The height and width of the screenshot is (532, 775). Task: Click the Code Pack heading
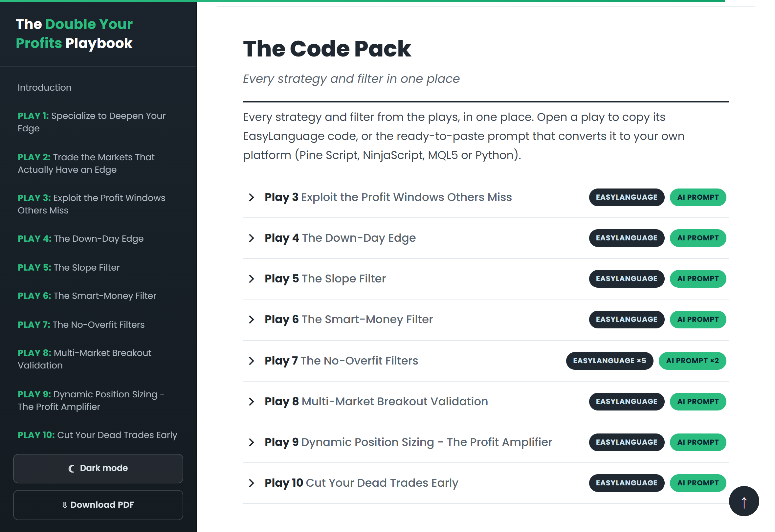[327, 49]
